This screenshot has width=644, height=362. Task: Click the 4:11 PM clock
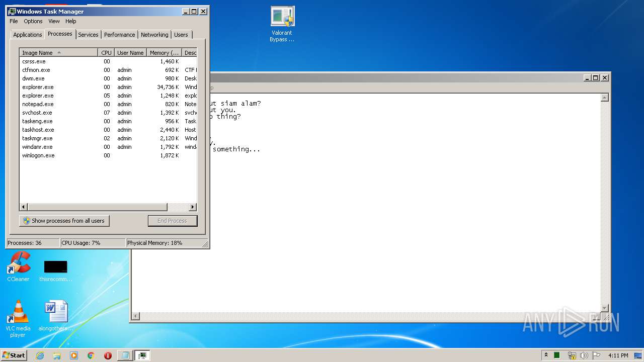618,355
